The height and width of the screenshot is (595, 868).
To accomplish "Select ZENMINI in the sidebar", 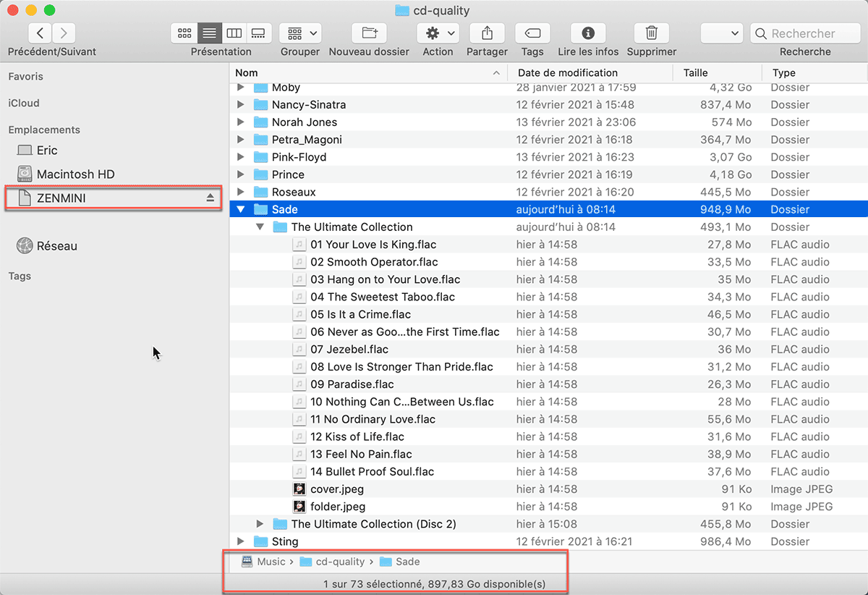I will click(61, 198).
